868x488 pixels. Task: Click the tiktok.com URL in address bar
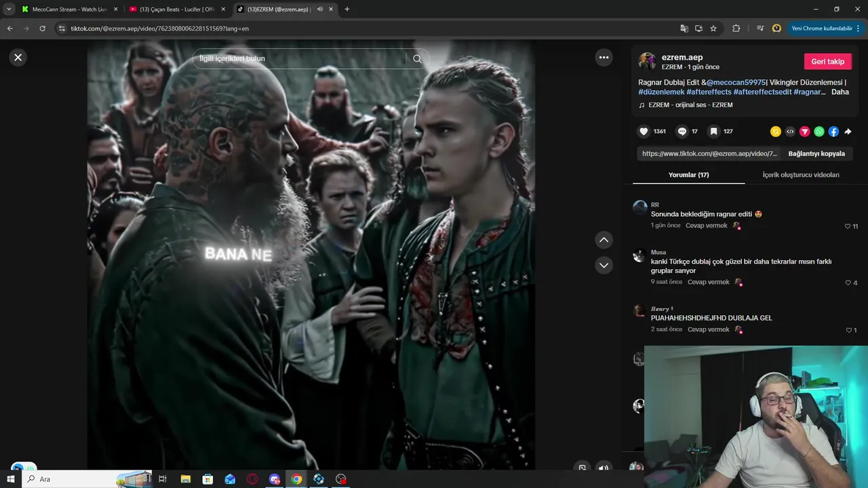click(160, 28)
